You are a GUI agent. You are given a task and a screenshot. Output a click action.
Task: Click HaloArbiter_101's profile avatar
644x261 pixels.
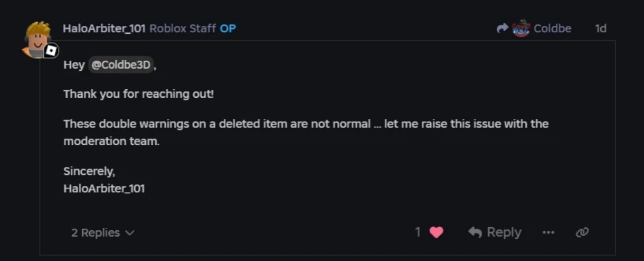coord(37,38)
